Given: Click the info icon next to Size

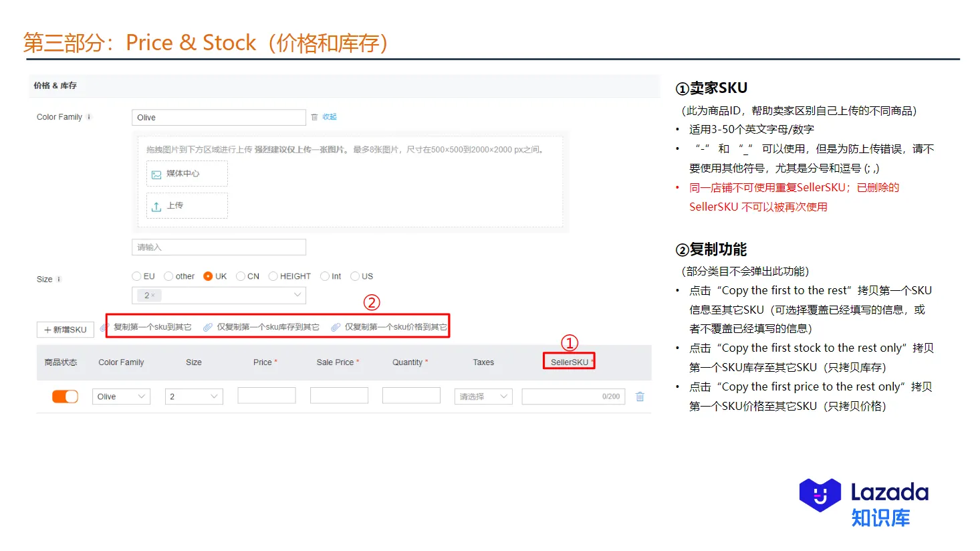Looking at the screenshot, I should pos(58,280).
